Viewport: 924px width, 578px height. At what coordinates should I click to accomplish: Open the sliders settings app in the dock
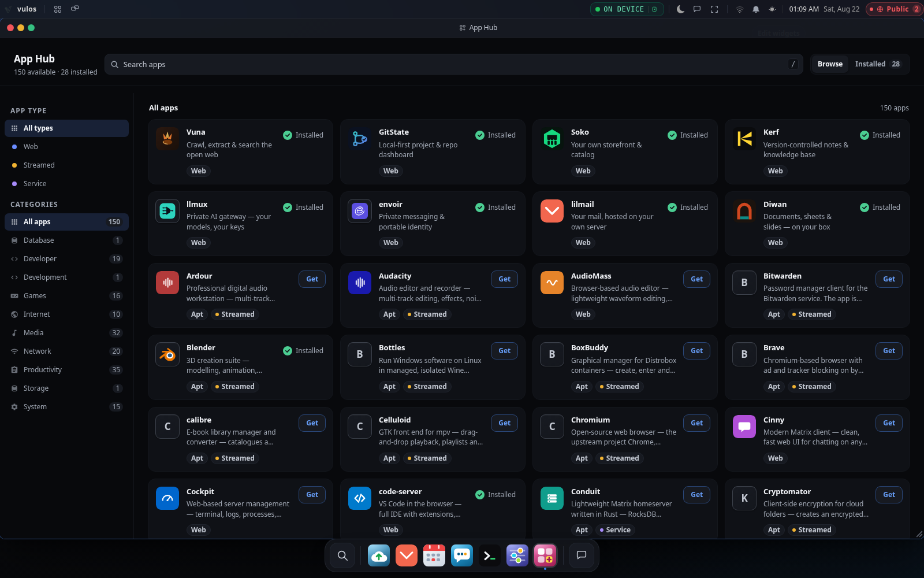[517, 555]
